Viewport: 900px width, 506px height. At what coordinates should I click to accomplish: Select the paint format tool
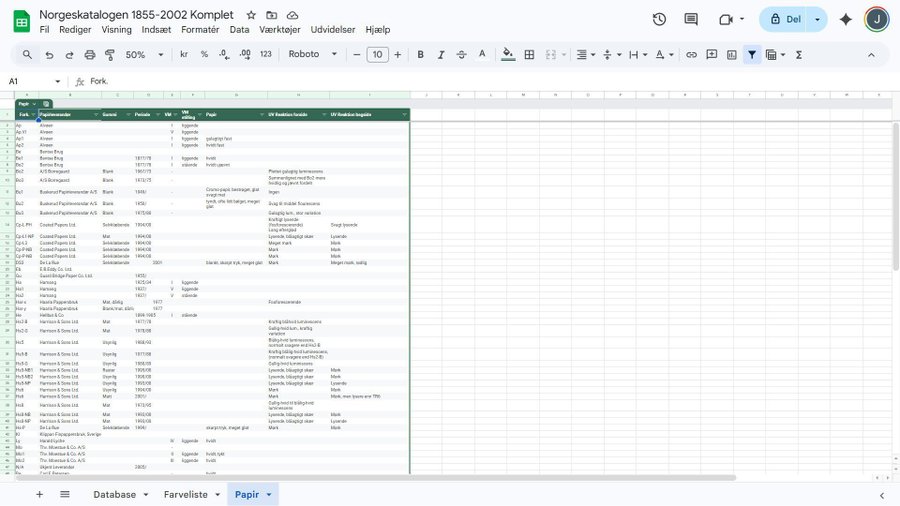click(111, 55)
